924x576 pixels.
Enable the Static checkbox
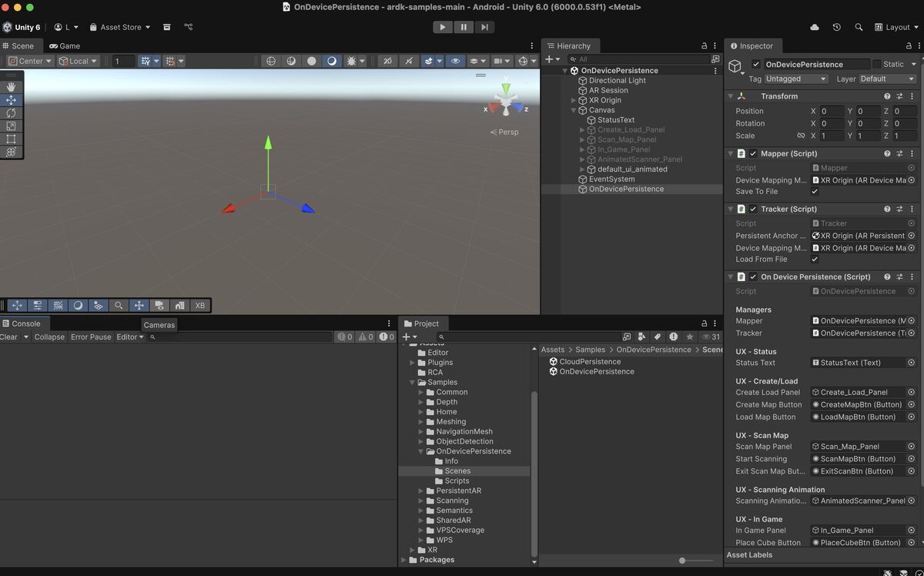876,65
